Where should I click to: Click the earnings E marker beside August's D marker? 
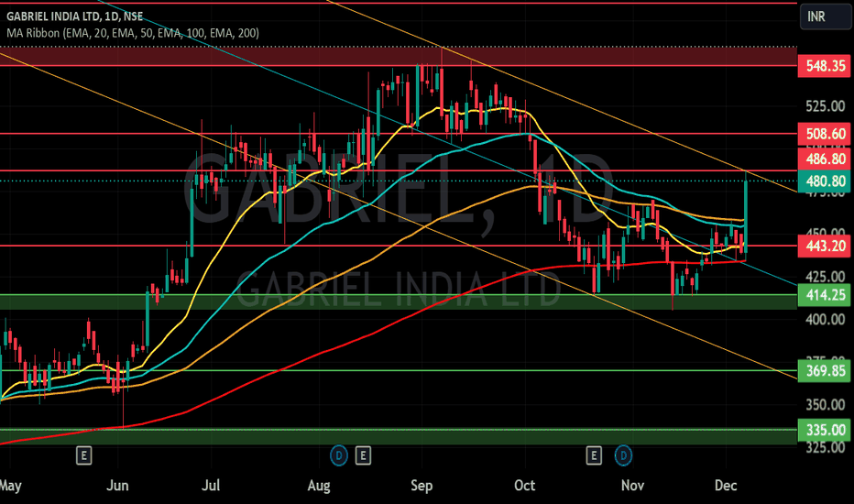[x=363, y=455]
